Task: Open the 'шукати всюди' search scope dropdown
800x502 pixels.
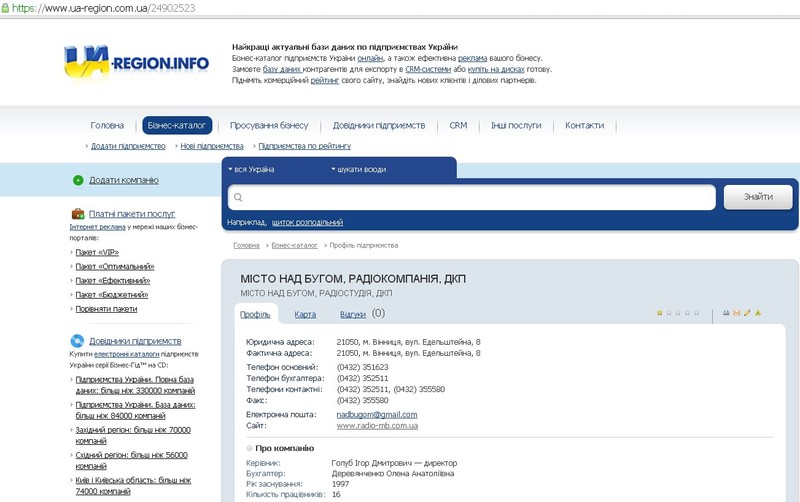Action: tap(358, 170)
